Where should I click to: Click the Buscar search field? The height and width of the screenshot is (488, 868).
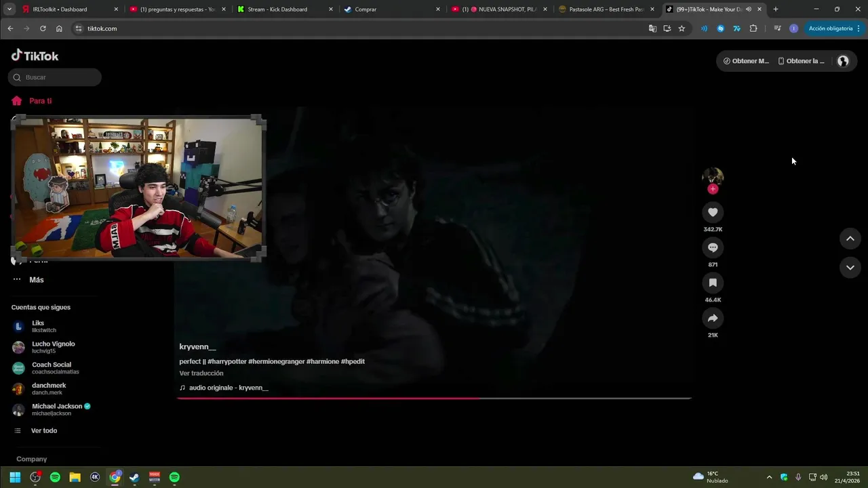coord(55,77)
